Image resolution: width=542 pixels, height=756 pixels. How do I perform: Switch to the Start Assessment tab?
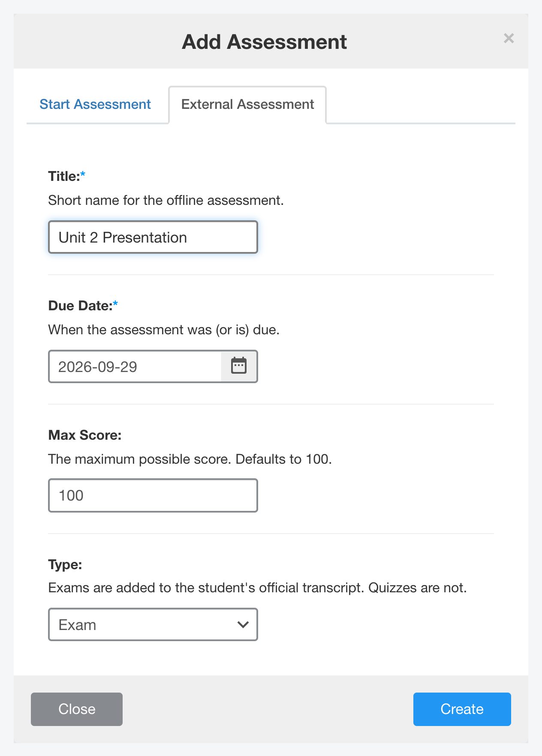(95, 104)
